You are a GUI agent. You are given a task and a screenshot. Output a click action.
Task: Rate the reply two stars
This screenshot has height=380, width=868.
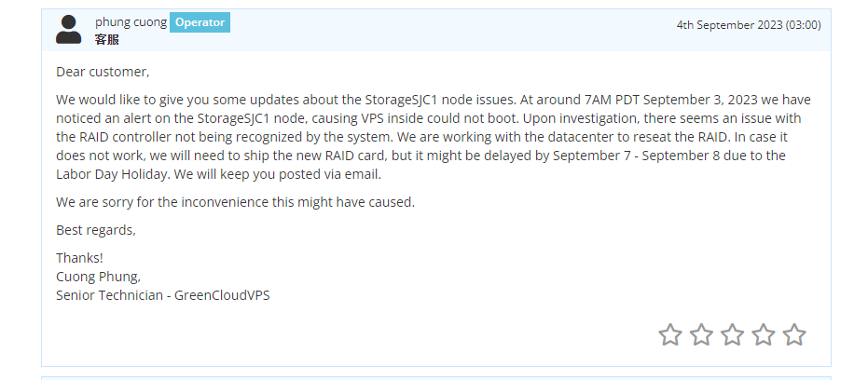point(701,334)
